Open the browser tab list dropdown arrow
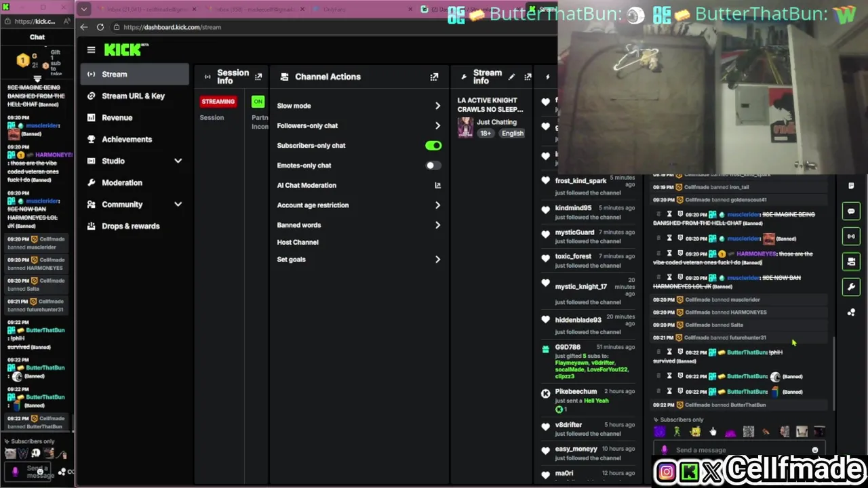This screenshot has height=488, width=868. 83,9
